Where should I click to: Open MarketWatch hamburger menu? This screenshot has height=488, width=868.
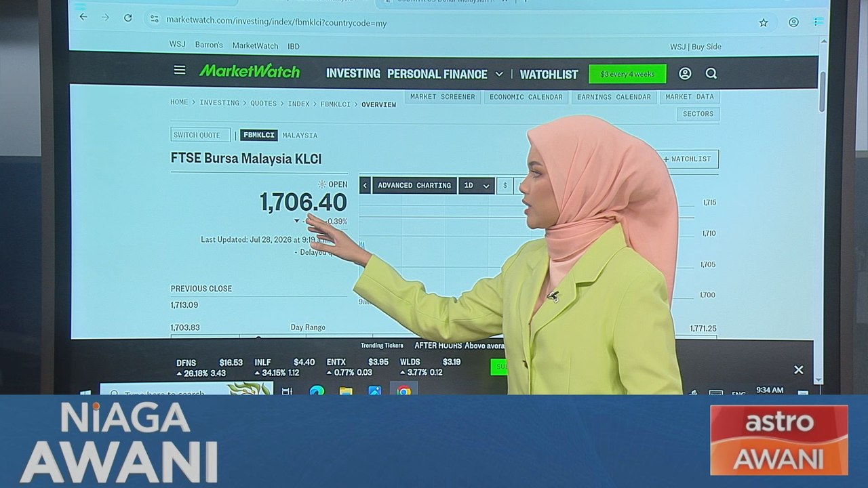(x=179, y=70)
